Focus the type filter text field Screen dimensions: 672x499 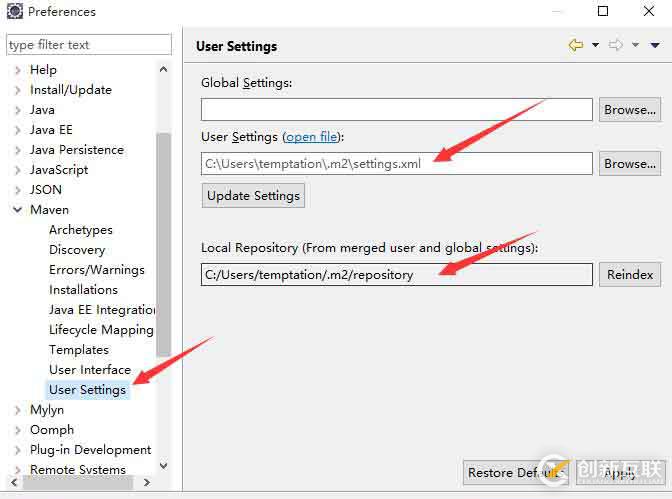(x=89, y=45)
